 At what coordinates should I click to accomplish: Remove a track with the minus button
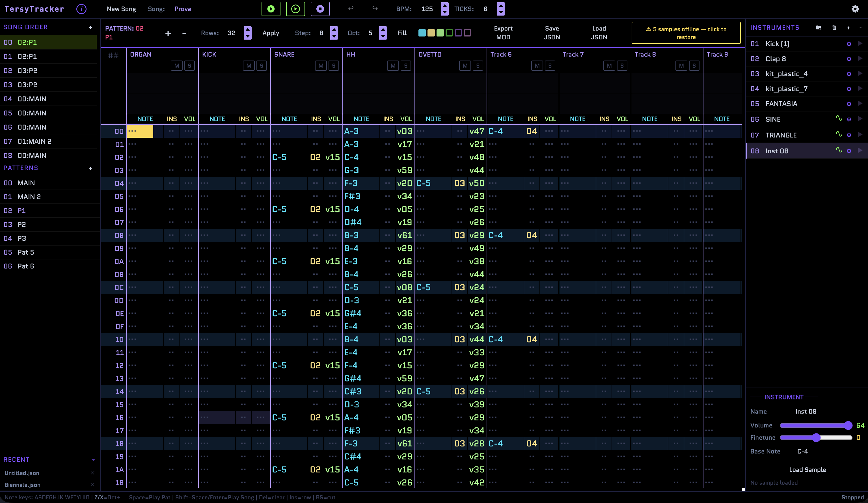tap(184, 33)
